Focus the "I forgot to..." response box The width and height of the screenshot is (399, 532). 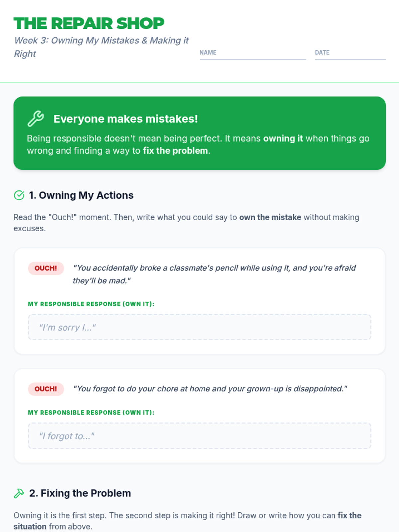tap(199, 436)
